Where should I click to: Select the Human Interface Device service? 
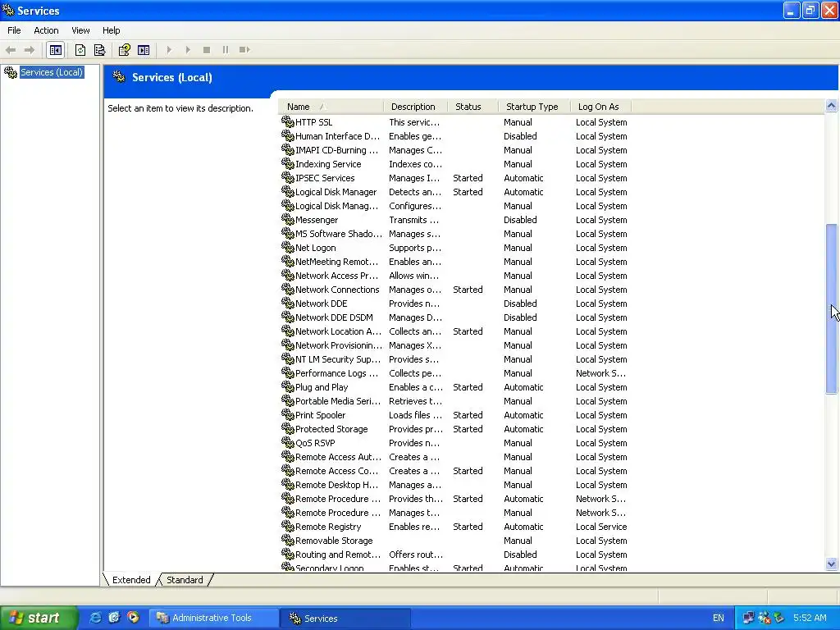coord(337,136)
